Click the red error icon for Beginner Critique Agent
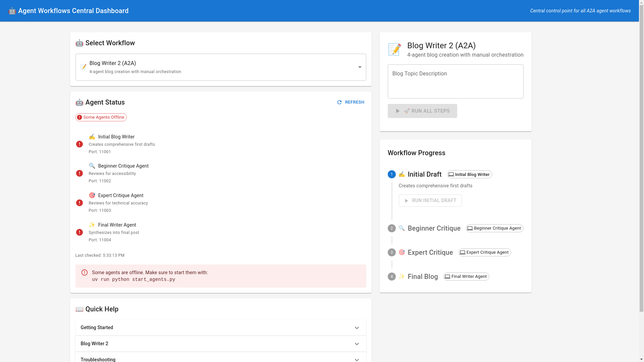 [x=79, y=173]
